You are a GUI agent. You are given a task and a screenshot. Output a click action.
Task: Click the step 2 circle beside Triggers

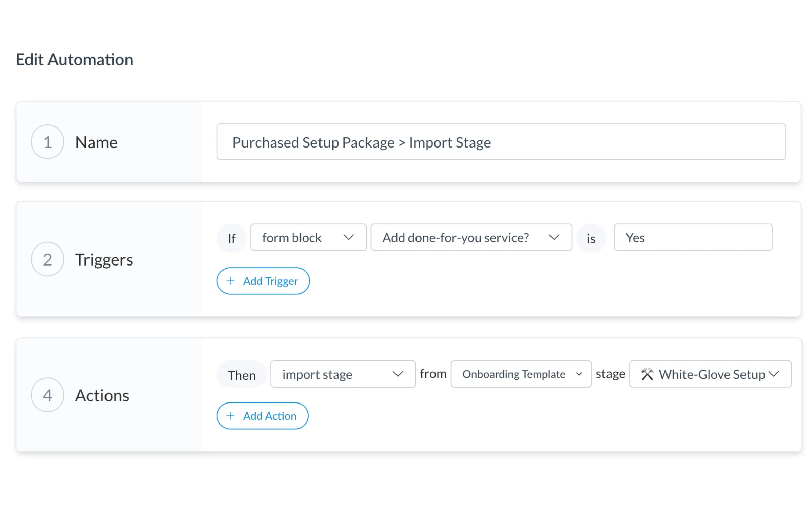[47, 259]
